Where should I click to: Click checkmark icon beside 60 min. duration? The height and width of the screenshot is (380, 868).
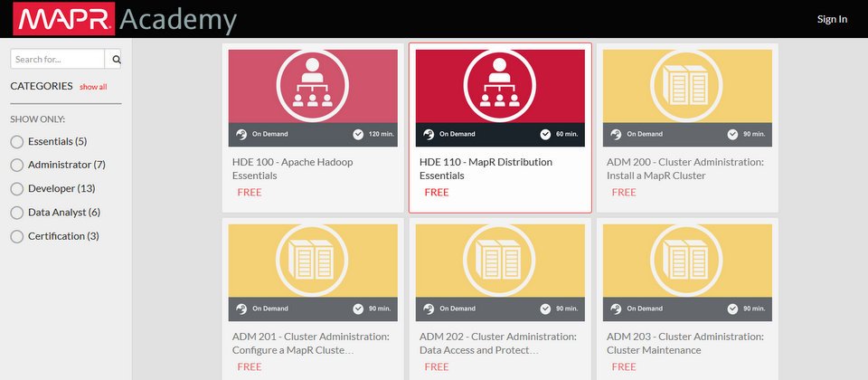coord(545,134)
